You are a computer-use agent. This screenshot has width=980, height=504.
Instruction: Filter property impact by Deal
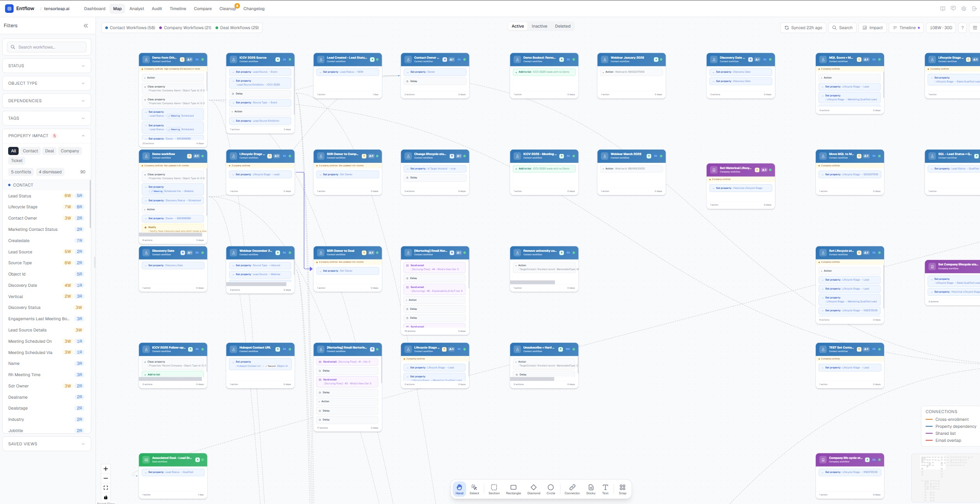49,151
